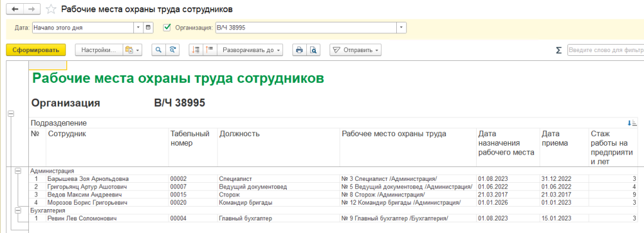Select the table number cell 00004

click(193, 219)
